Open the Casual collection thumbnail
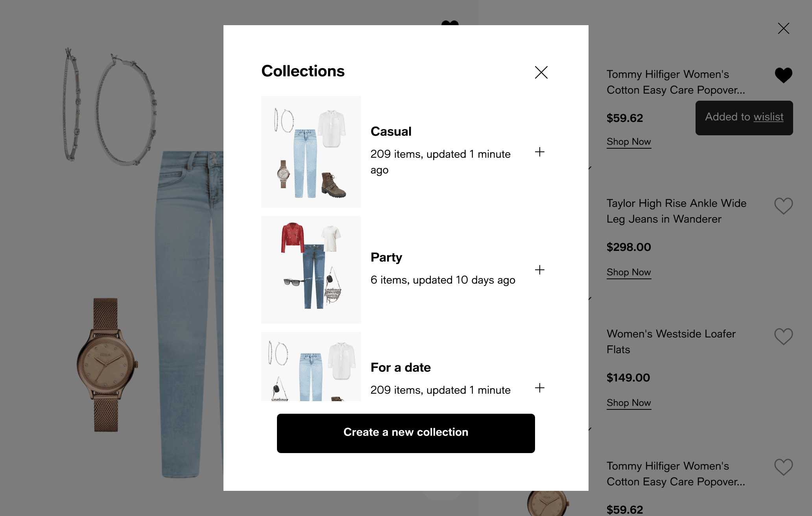Viewport: 812px width, 516px height. tap(311, 152)
